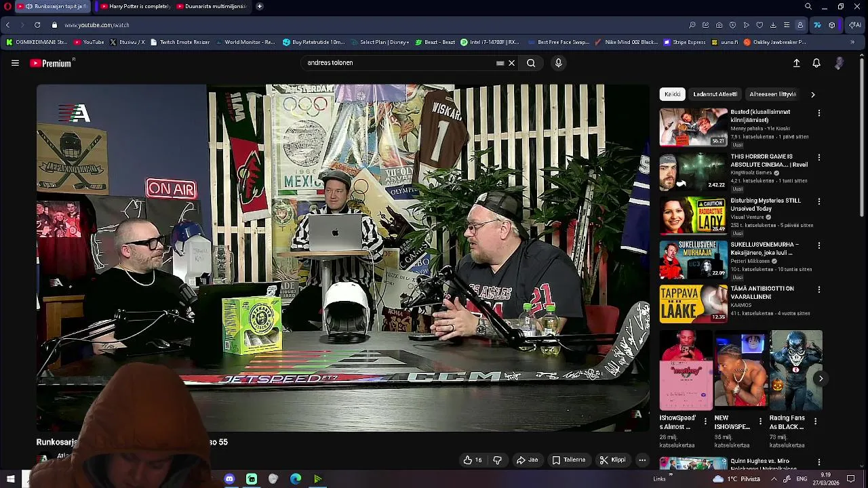Open a new browser tab with plus
The image size is (868, 488).
point(259,6)
